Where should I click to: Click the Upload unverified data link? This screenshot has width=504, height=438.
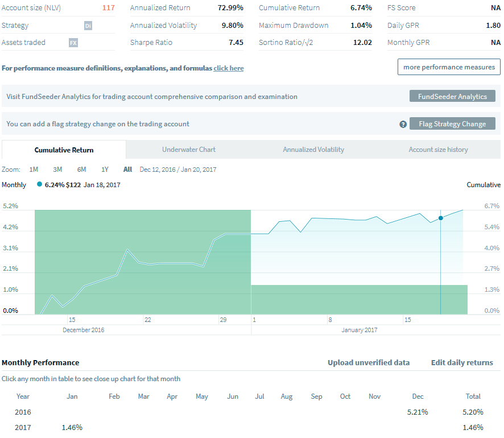coord(368,363)
